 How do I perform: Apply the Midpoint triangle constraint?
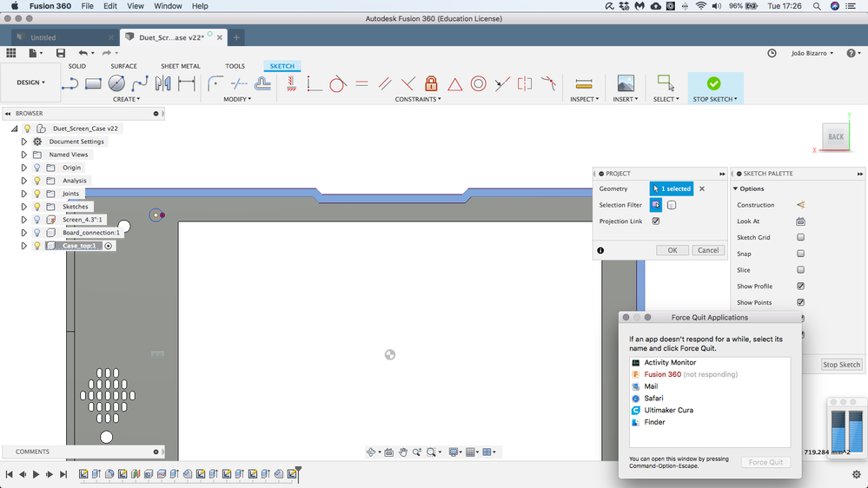455,84
